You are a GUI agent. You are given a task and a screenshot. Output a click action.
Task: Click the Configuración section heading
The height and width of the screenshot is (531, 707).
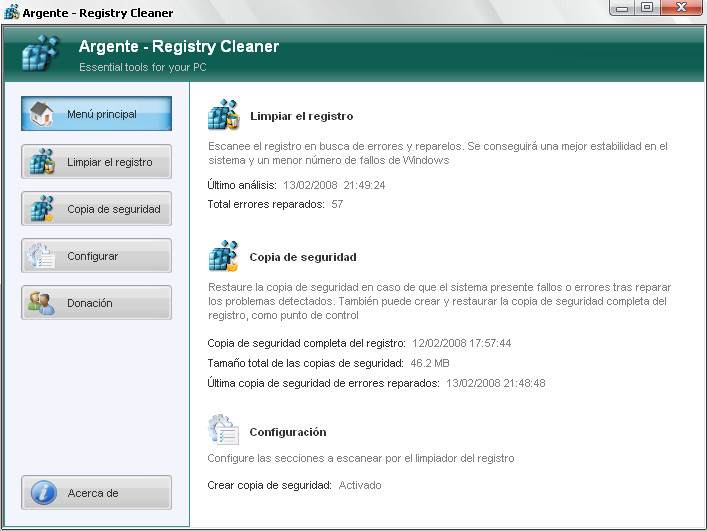coord(288,432)
